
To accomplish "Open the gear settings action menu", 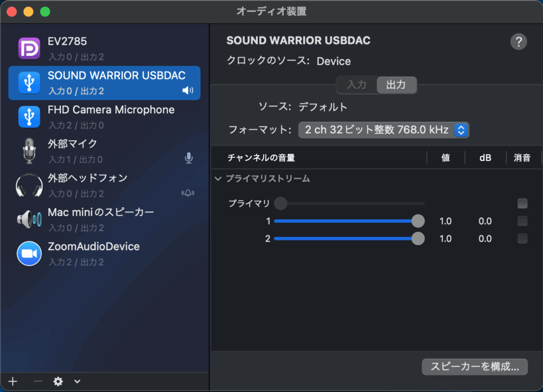I will [x=58, y=381].
